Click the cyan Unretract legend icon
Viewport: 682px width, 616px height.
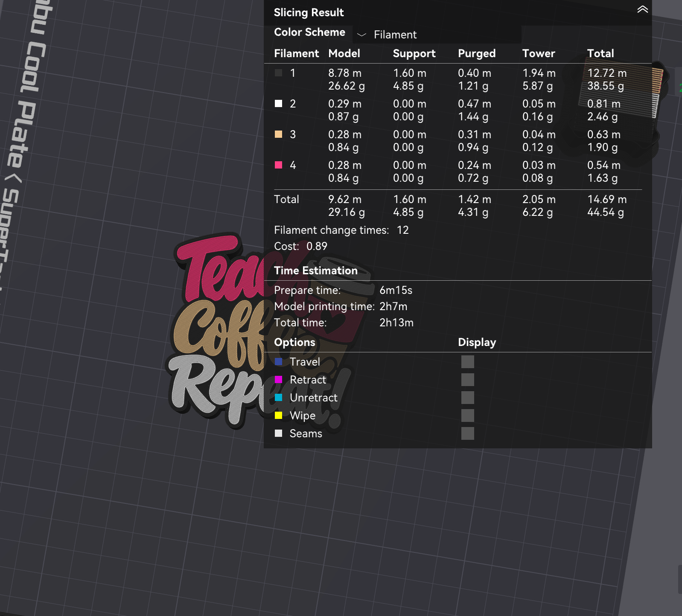click(x=278, y=398)
